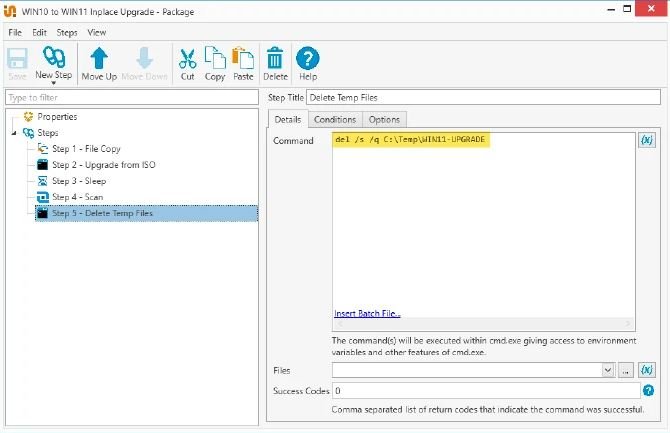Insert variable into the Command field
The image size is (670, 433).
647,140
